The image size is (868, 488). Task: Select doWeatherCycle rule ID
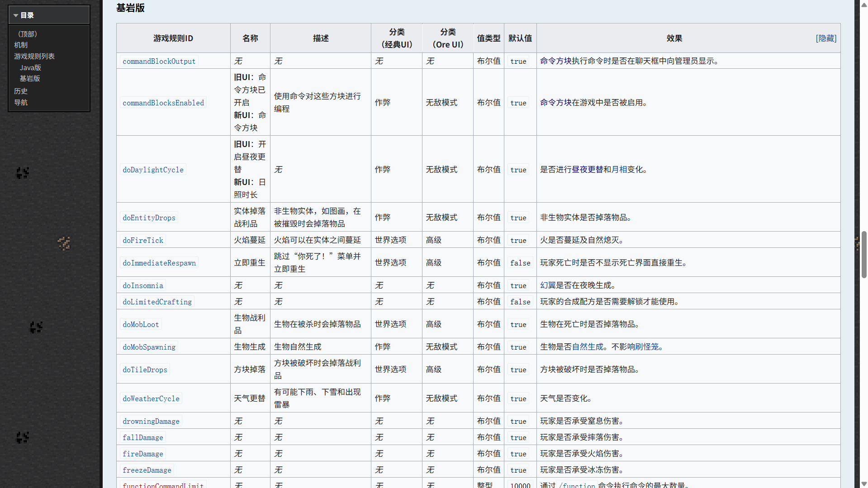[151, 398]
